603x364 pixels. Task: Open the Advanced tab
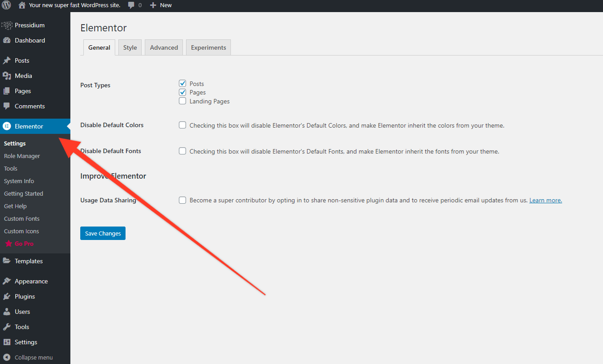coord(164,47)
